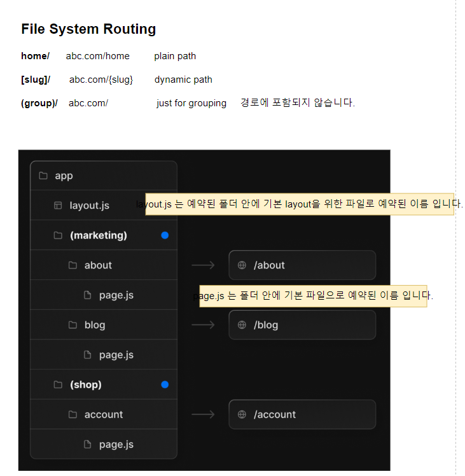Select the (shop) group folder label
Image resolution: width=465 pixels, height=476 pixels.
[86, 384]
